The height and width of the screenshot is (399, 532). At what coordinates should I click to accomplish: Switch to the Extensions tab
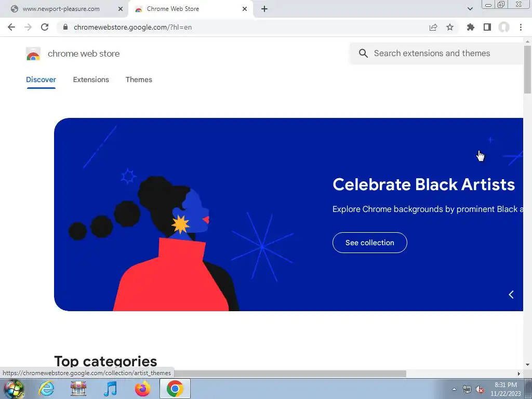pyautogui.click(x=91, y=79)
